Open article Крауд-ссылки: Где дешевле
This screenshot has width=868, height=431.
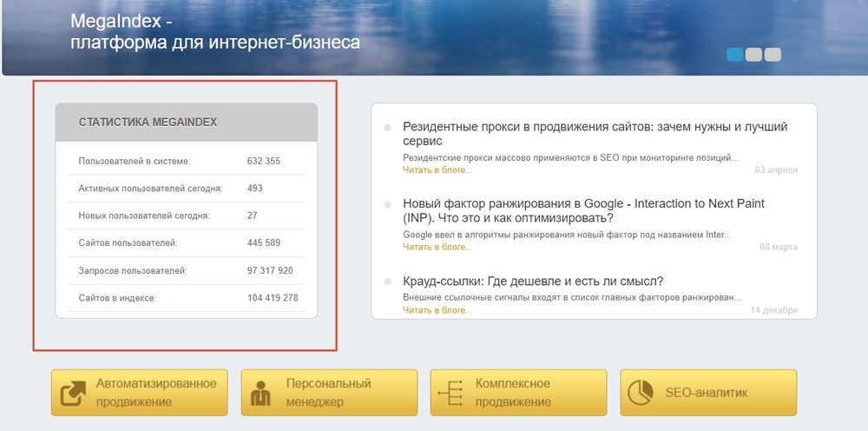click(533, 281)
